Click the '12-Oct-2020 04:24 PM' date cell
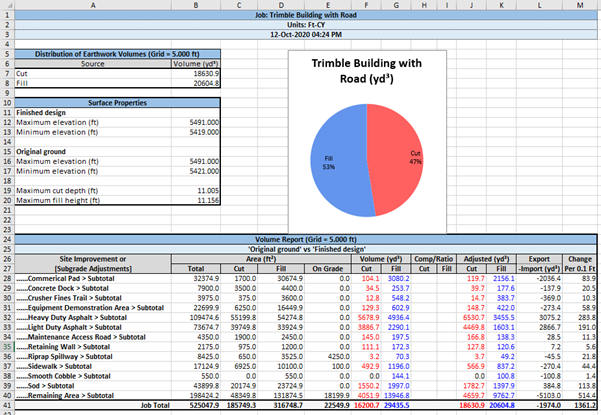This screenshot has height=415, width=601. point(305,34)
